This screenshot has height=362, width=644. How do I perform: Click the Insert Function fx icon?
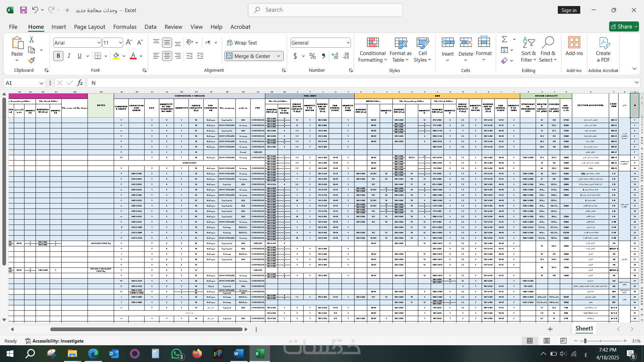coord(80,83)
